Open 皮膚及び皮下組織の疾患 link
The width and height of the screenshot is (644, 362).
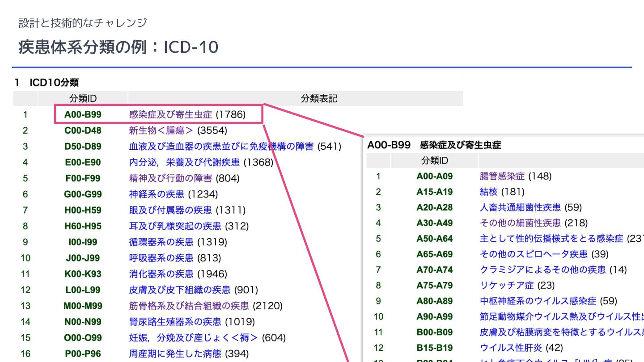[180, 290]
